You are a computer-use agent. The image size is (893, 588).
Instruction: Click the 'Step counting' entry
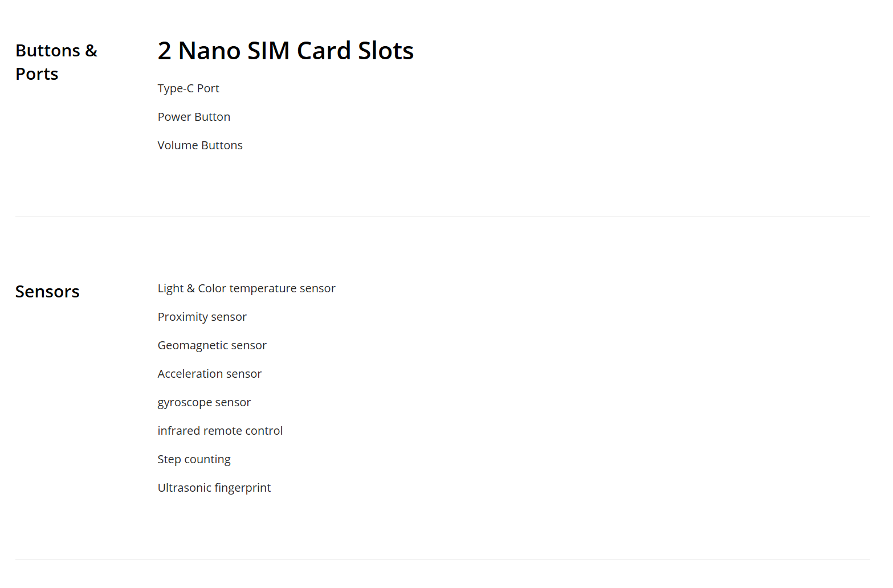pyautogui.click(x=194, y=460)
